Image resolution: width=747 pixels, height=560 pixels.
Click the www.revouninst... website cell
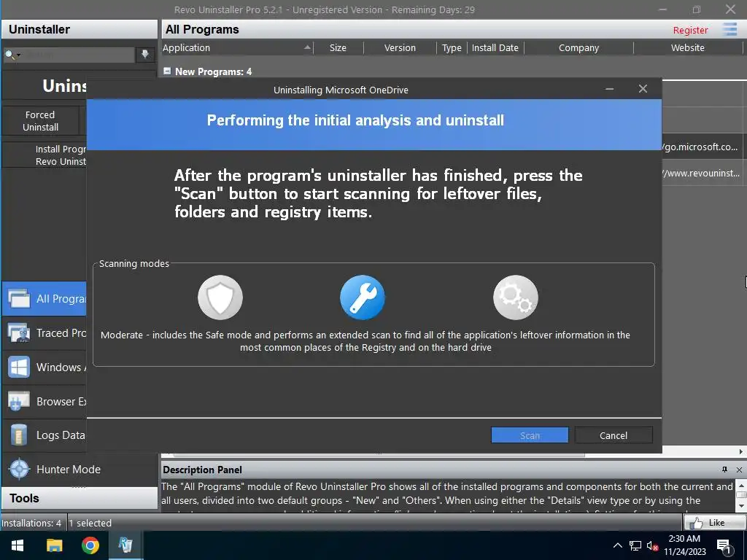point(702,173)
